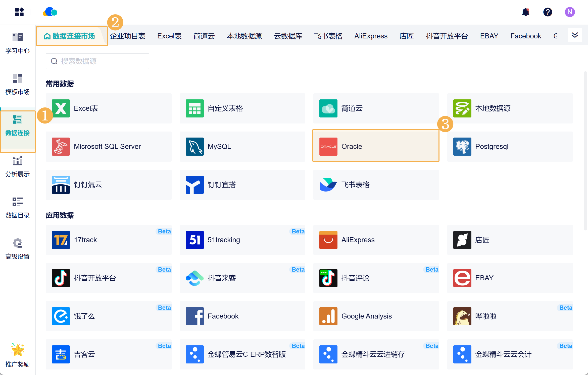Select the 简道云 card icon

(x=328, y=108)
